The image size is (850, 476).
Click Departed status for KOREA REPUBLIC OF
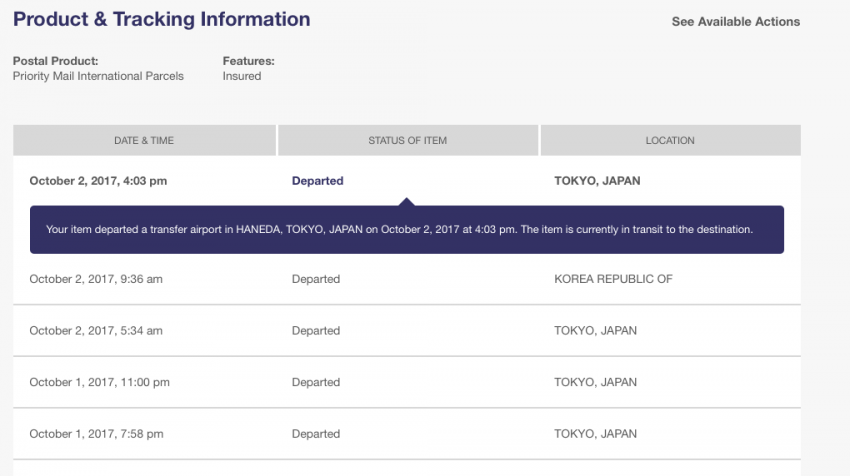[x=316, y=279]
